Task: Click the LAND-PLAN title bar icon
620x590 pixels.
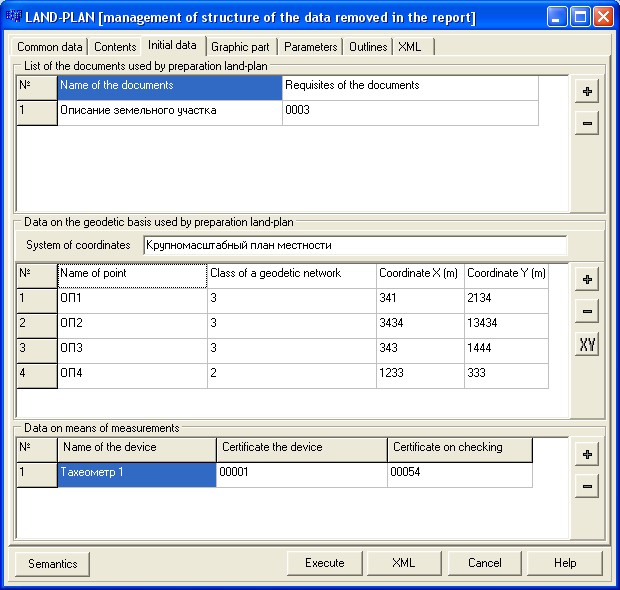Action: pyautogui.click(x=14, y=17)
